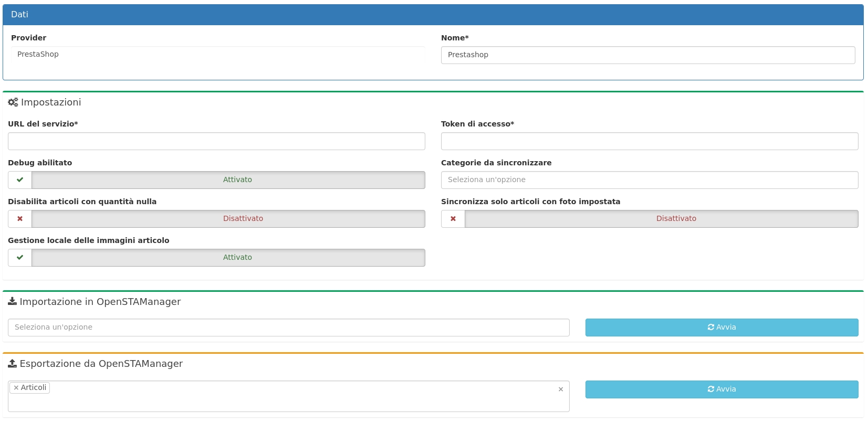Screen dimensions: 868x422
Task: Remove the Articoli tag using its x
Action: coord(16,388)
